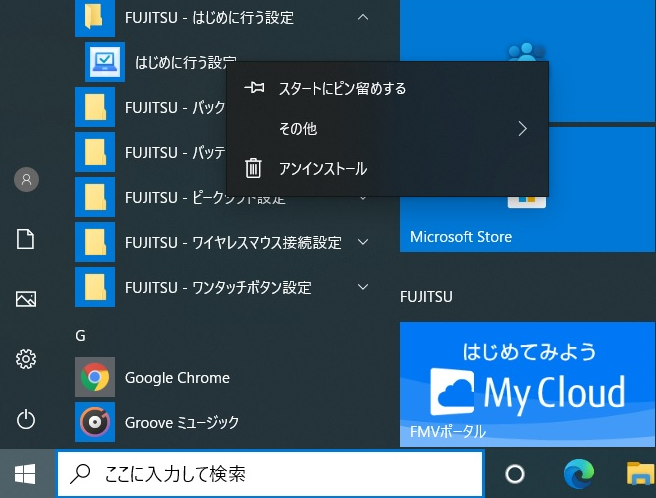
Task: Launch はじめに行う設定 app icon
Action: coord(105,62)
